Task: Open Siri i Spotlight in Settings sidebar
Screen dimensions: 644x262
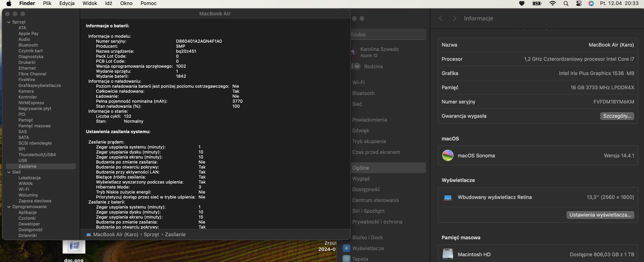Action: (x=368, y=211)
